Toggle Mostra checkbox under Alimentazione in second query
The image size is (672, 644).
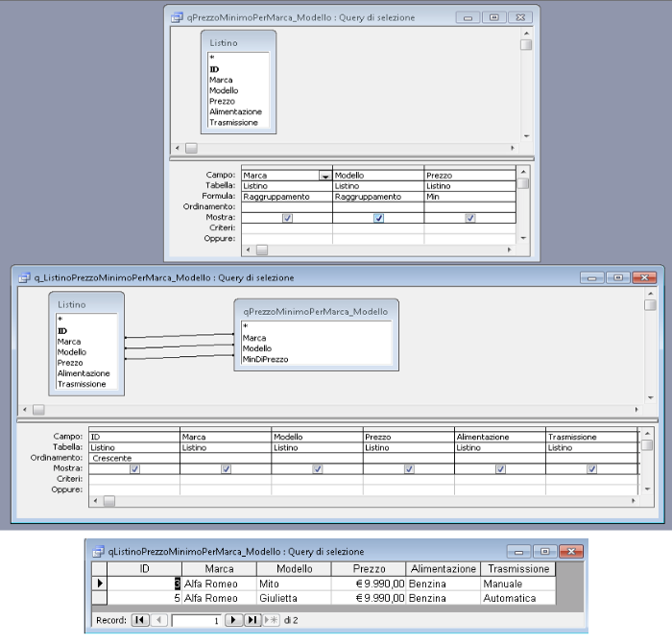500,468
